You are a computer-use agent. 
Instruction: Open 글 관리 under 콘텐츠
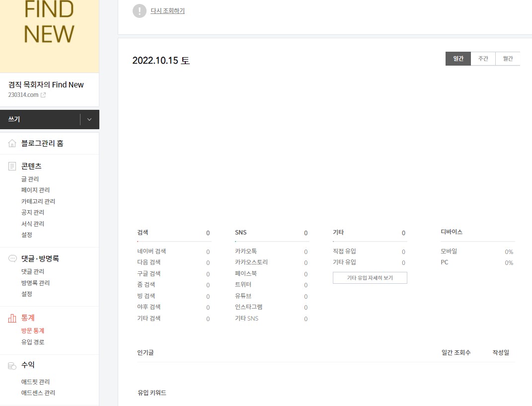(30, 178)
